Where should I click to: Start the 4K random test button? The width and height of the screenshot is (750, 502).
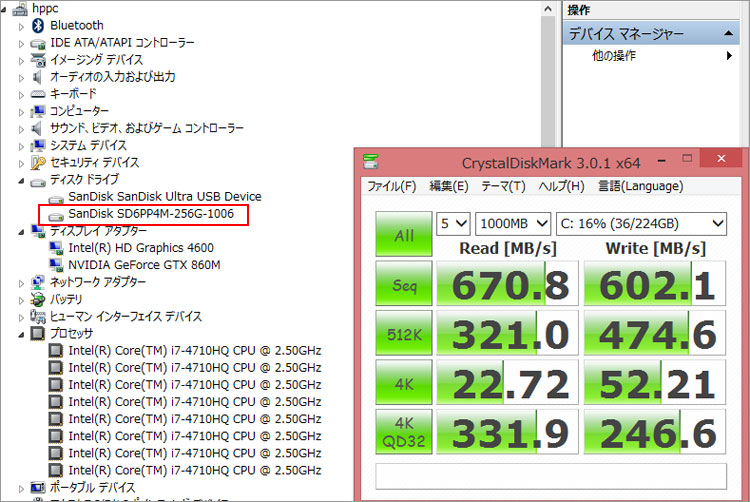click(404, 382)
